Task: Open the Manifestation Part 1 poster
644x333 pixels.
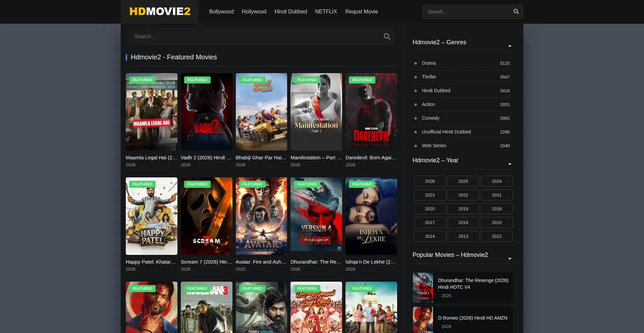Action: click(316, 112)
